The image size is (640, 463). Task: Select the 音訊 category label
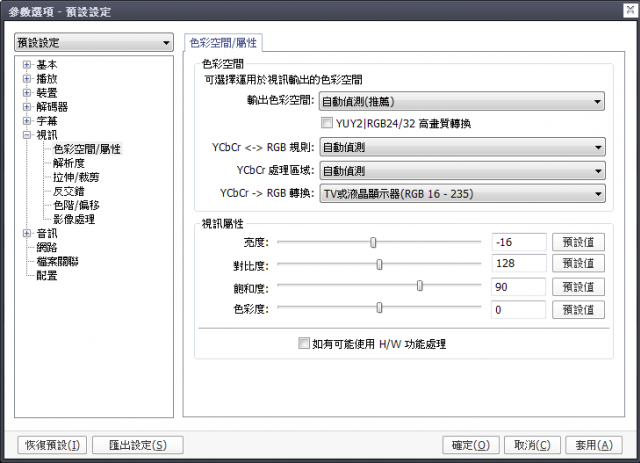(x=47, y=234)
